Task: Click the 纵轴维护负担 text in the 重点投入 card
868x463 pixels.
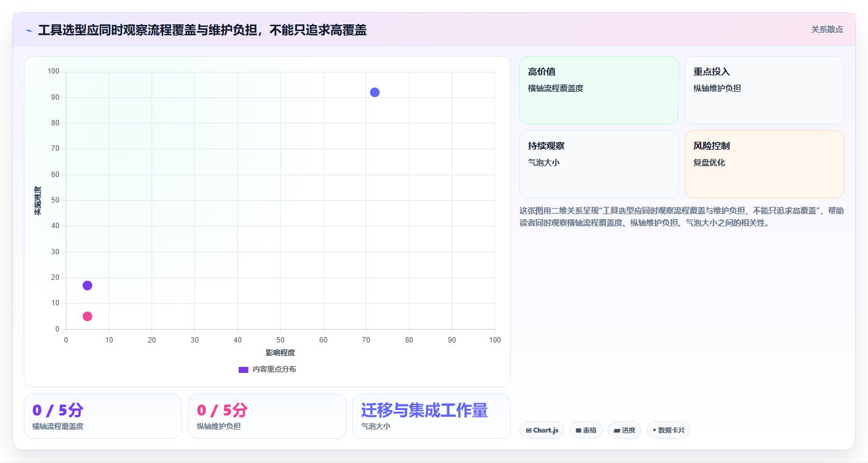Action: pos(717,88)
